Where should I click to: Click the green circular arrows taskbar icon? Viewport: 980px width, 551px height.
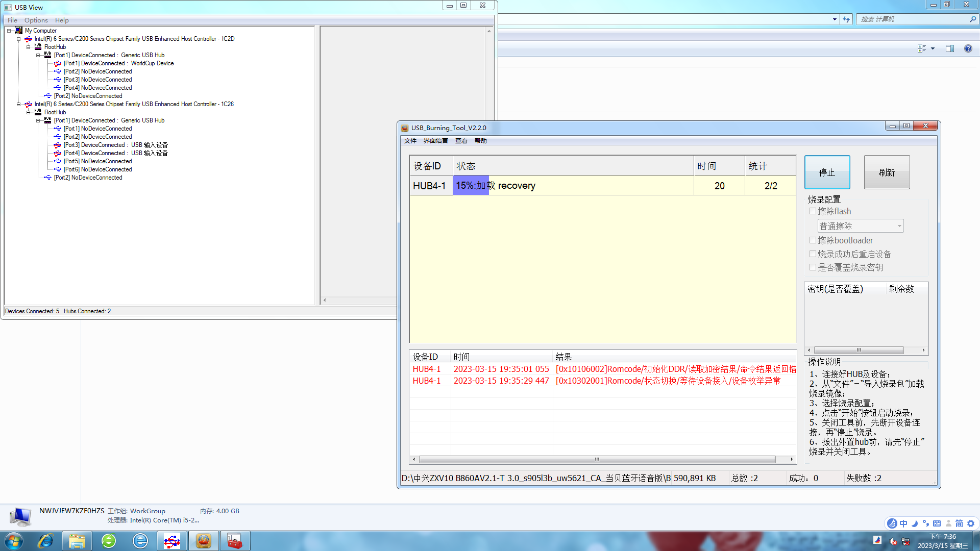[x=109, y=541]
